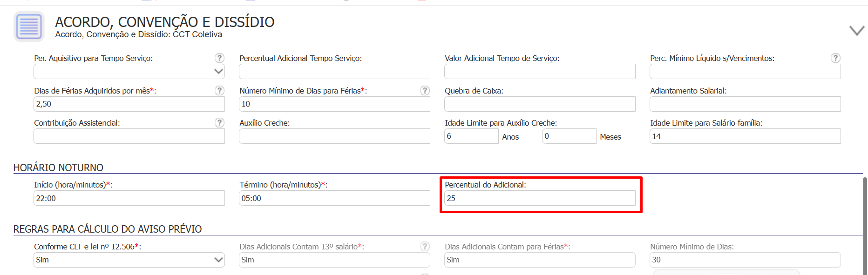Click the Quebra de Caixa field
The width and height of the screenshot is (868, 275).
pos(540,104)
